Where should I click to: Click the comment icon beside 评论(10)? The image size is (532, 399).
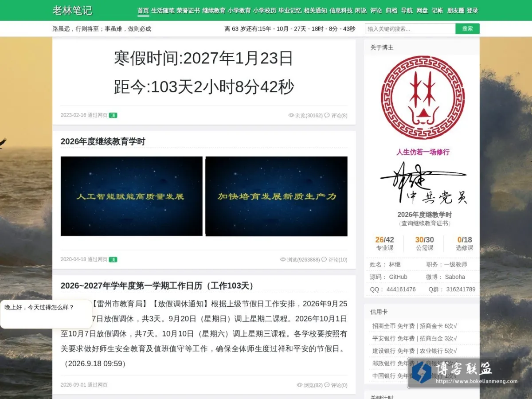(324, 260)
